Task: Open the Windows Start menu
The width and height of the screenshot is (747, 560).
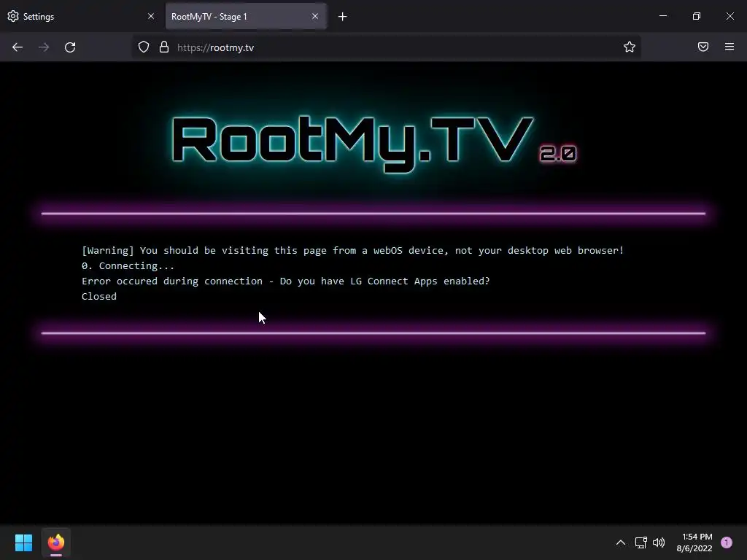Action: coord(23,542)
